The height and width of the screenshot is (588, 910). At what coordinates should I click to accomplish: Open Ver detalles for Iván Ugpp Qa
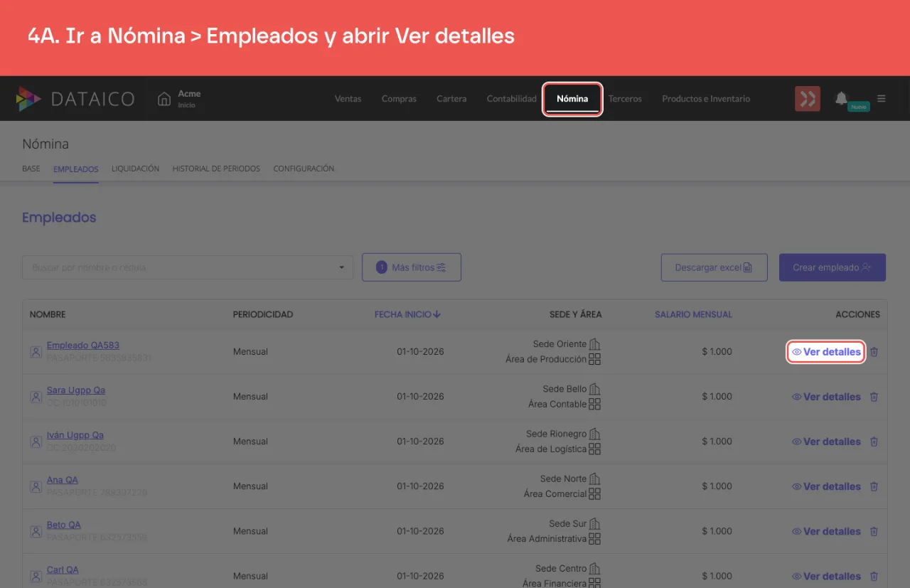(x=826, y=442)
